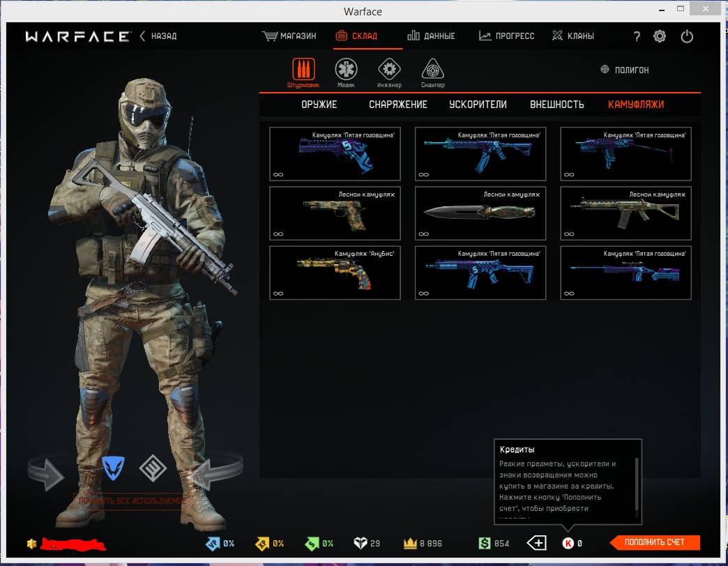This screenshot has height=566, width=728.
Task: Open the Магазин shop tab
Action: 289,36
